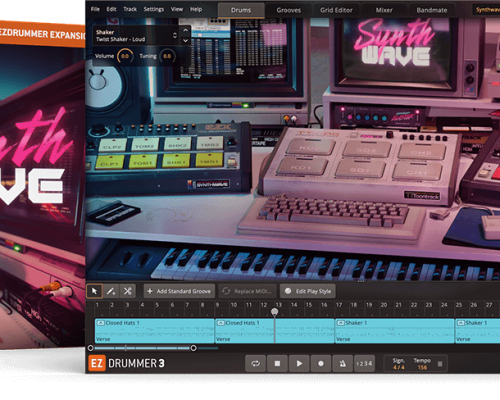Open the Synthwave preset dropdown

pos(487,10)
